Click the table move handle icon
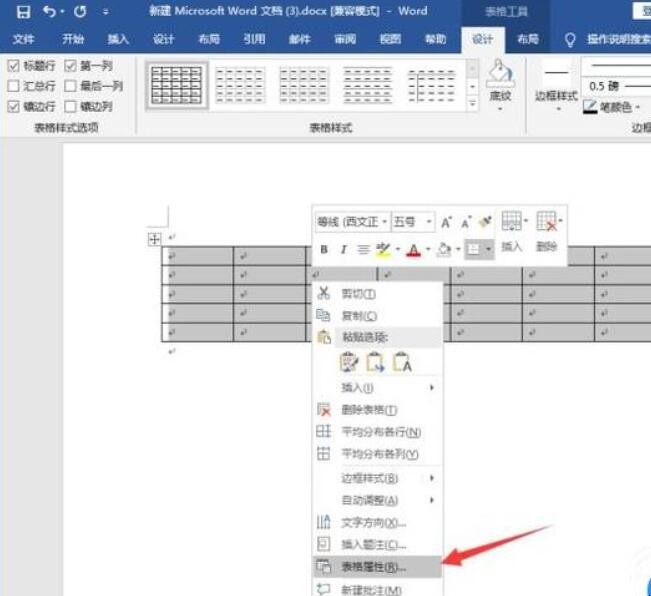Screen dimensions: 651x596 [154, 239]
